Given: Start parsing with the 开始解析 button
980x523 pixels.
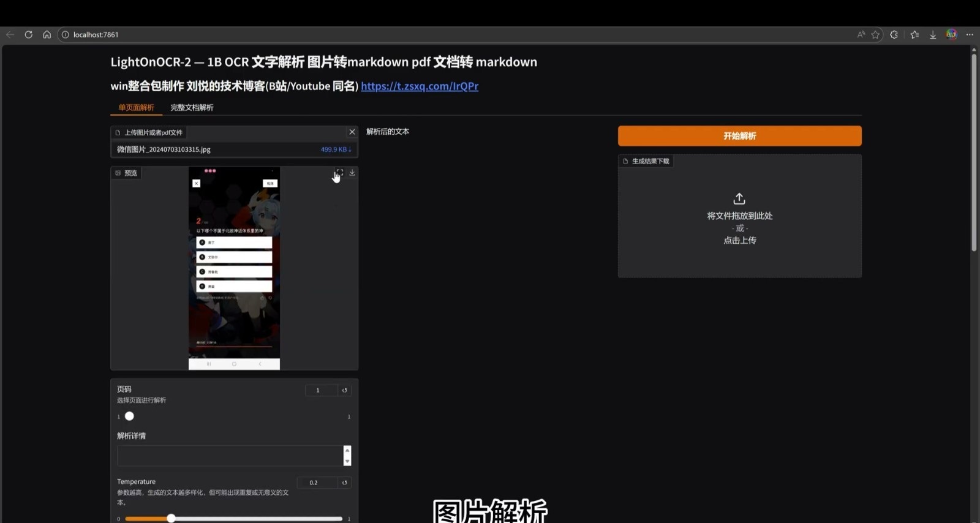Looking at the screenshot, I should click(x=739, y=136).
